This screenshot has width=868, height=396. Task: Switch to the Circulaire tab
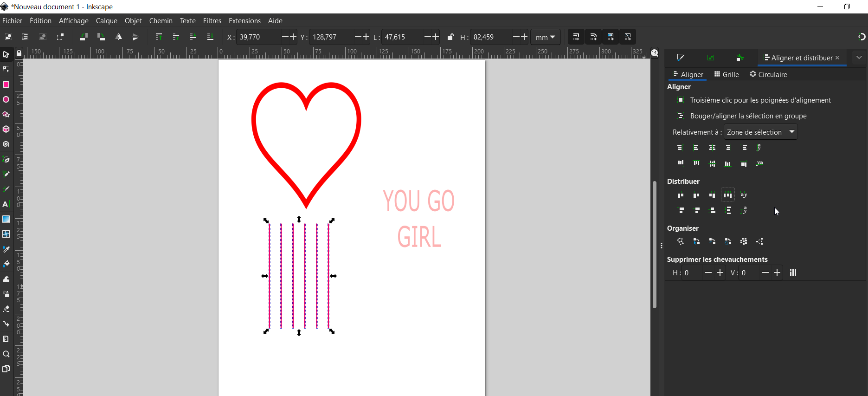coord(768,74)
